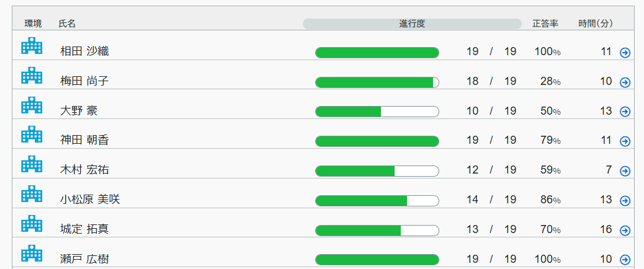This screenshot has height=269, width=644.
Task: Select the school icon for 小松原 美咲
Action: (32, 194)
